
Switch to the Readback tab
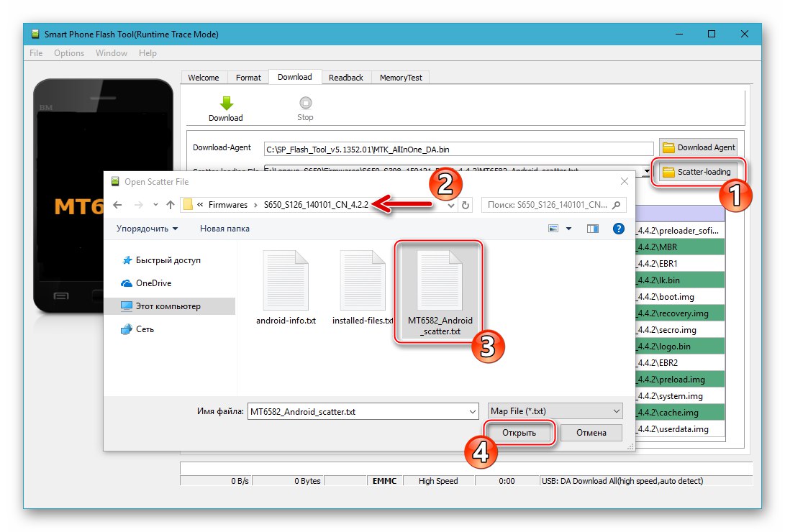346,78
